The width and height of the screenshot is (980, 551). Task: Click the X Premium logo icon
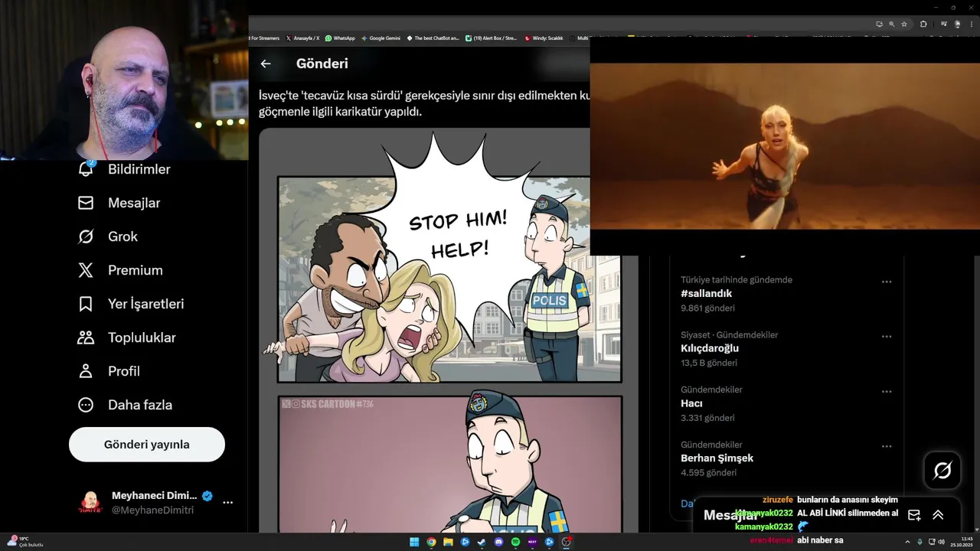point(86,270)
